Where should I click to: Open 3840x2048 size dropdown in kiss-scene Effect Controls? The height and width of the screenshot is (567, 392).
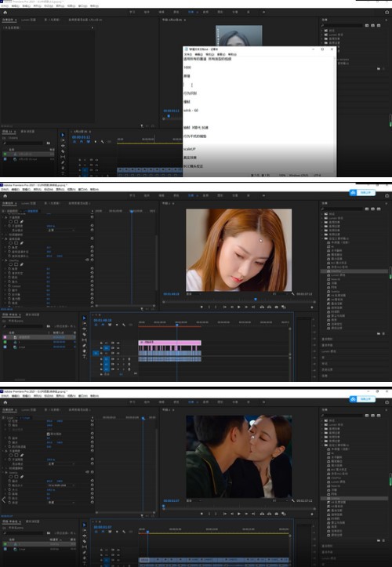coord(60,485)
